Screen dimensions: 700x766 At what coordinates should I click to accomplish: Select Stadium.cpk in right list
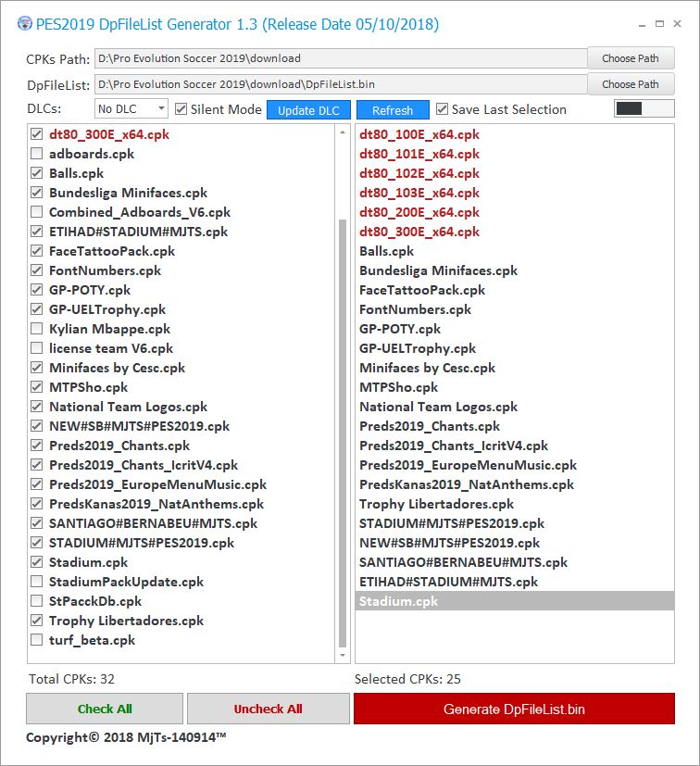pos(515,601)
